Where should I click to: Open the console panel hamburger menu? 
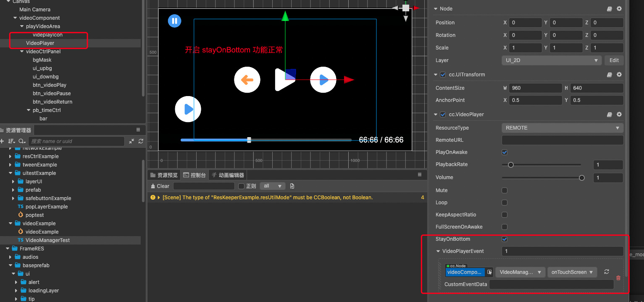click(419, 175)
